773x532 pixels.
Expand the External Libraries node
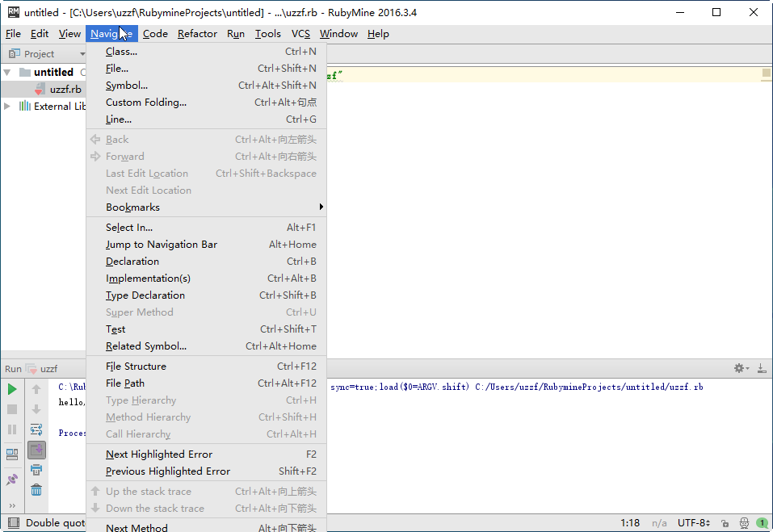(x=7, y=106)
